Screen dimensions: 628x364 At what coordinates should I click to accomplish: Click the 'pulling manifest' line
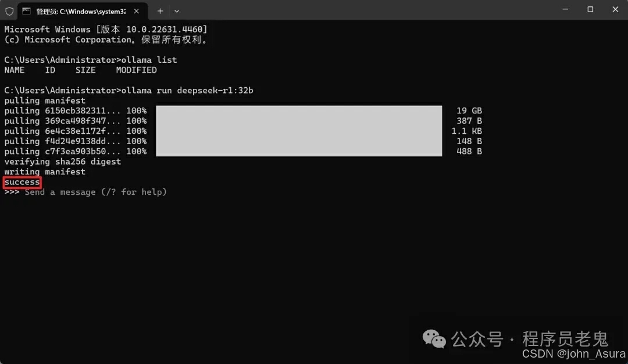point(45,101)
